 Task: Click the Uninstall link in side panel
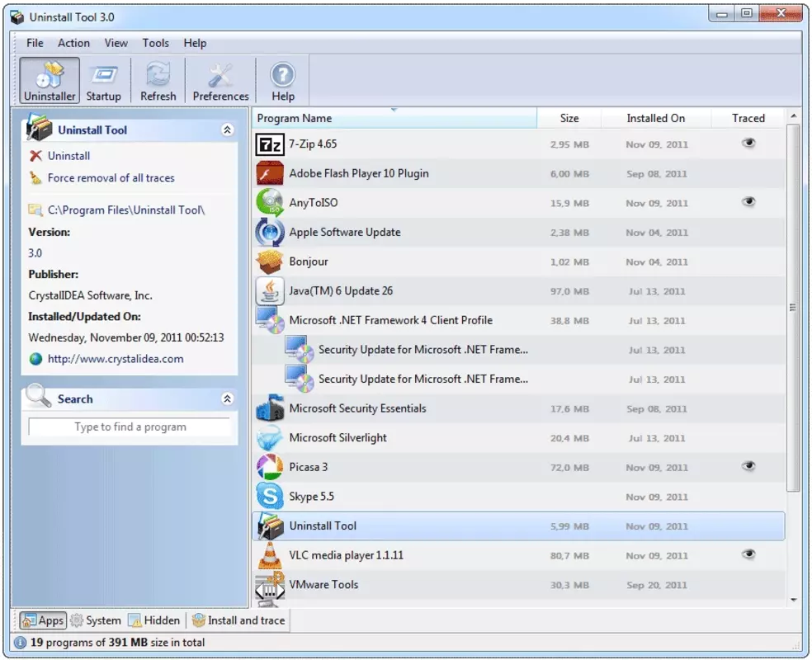click(68, 156)
